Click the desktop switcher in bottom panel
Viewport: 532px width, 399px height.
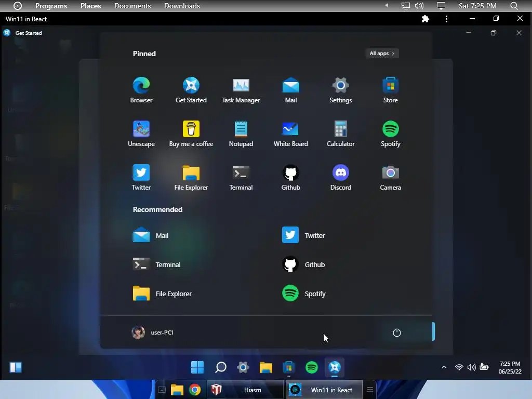tap(162, 390)
